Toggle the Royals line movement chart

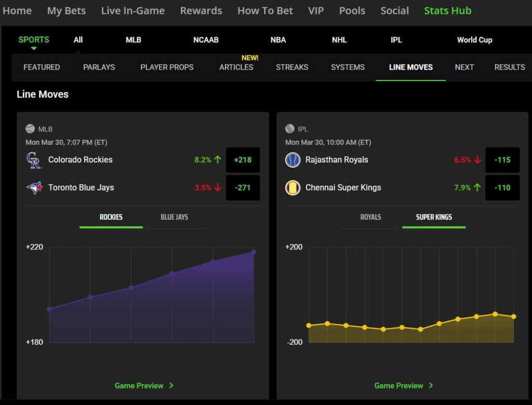(x=371, y=218)
